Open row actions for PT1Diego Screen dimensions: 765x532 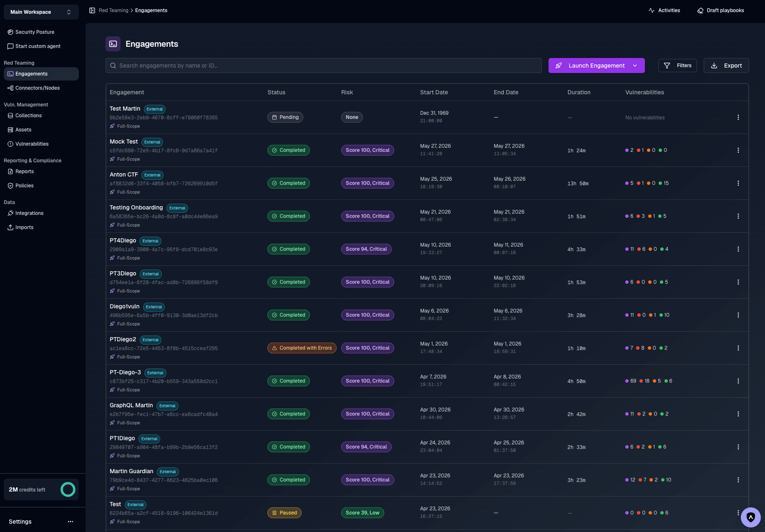[x=738, y=447]
